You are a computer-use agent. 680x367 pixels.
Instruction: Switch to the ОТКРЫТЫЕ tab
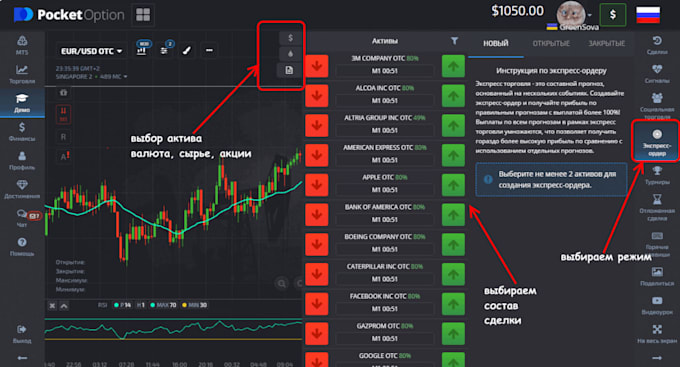(551, 43)
